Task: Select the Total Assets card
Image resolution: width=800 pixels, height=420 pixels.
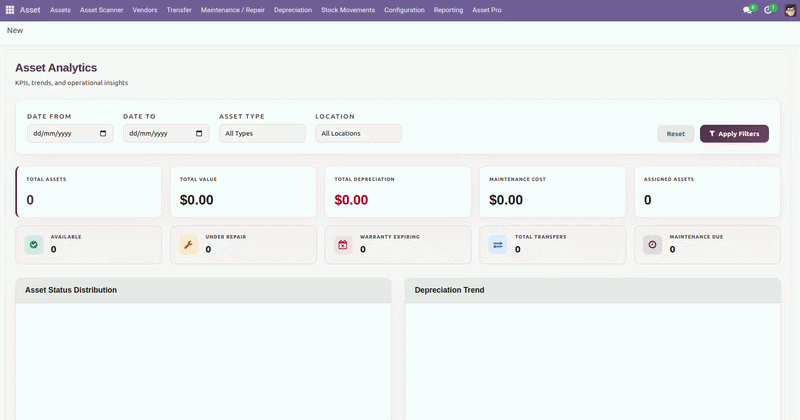Action: click(89, 191)
